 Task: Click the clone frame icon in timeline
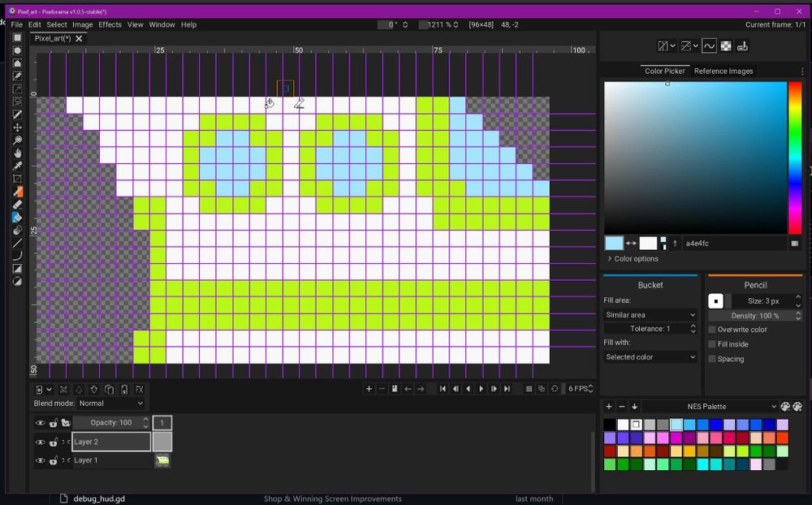(x=395, y=388)
